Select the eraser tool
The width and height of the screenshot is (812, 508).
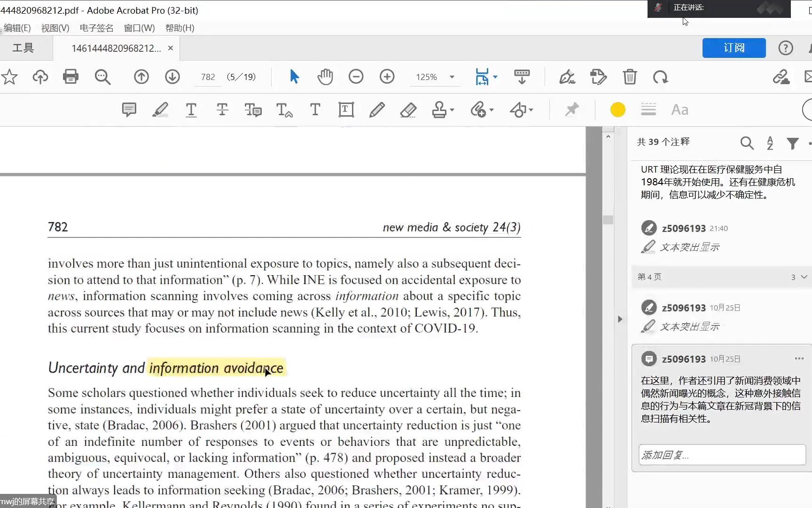408,110
